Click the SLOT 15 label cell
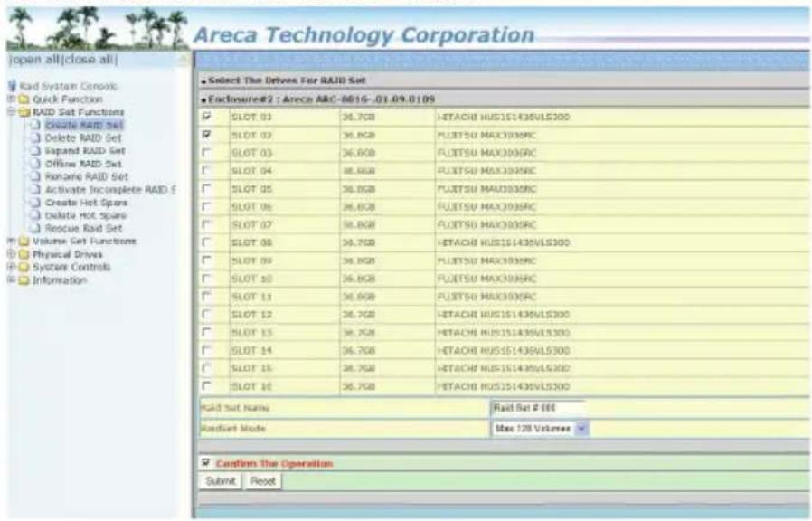812x521 pixels. [284, 368]
